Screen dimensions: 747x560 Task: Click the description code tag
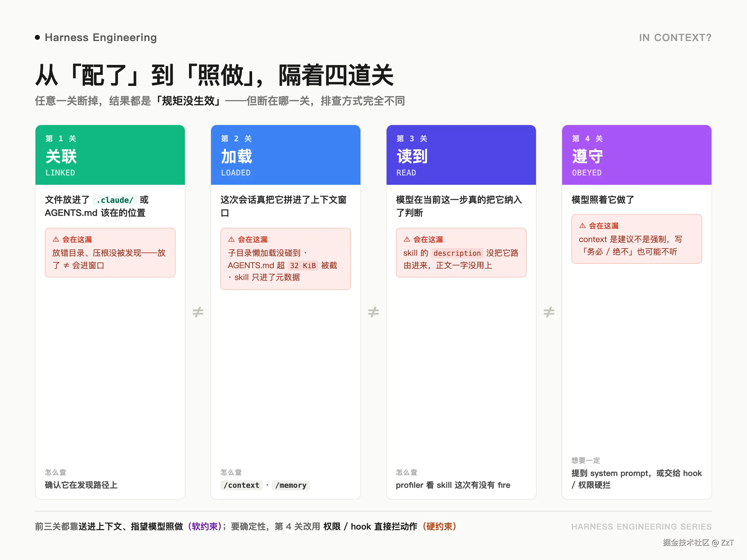(457, 253)
